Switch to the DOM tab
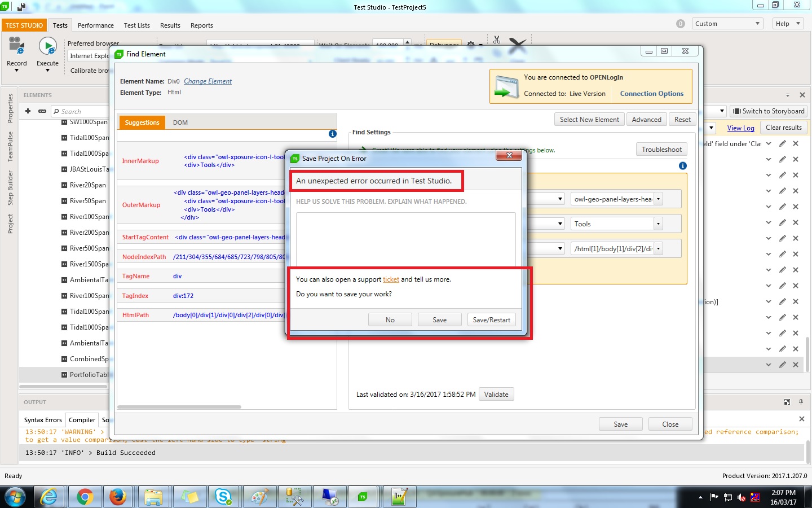This screenshot has height=508, width=812. coord(180,122)
